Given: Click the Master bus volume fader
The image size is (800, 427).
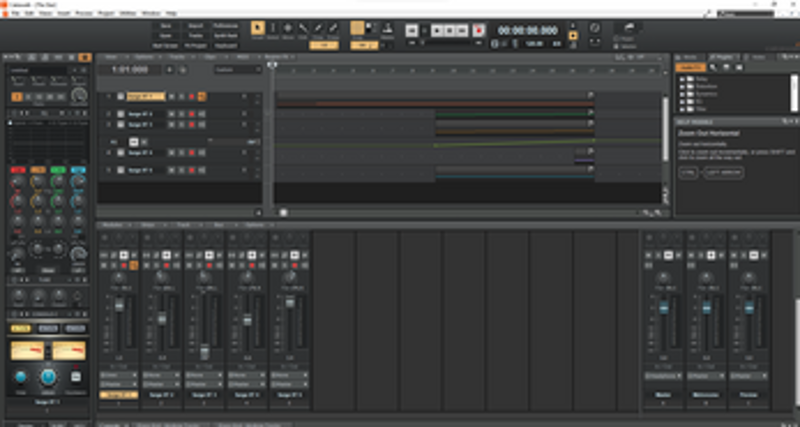Looking at the screenshot, I should (663, 308).
